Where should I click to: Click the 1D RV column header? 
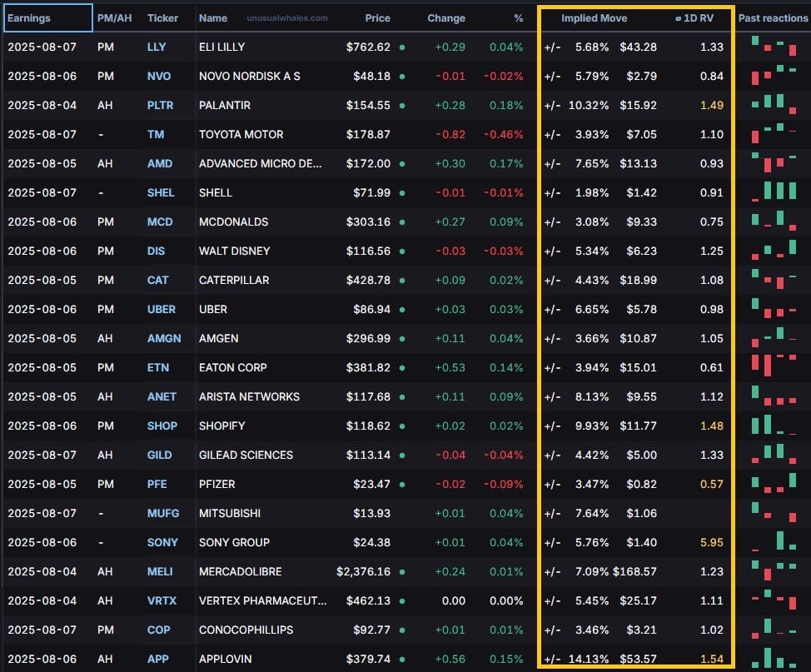point(694,18)
